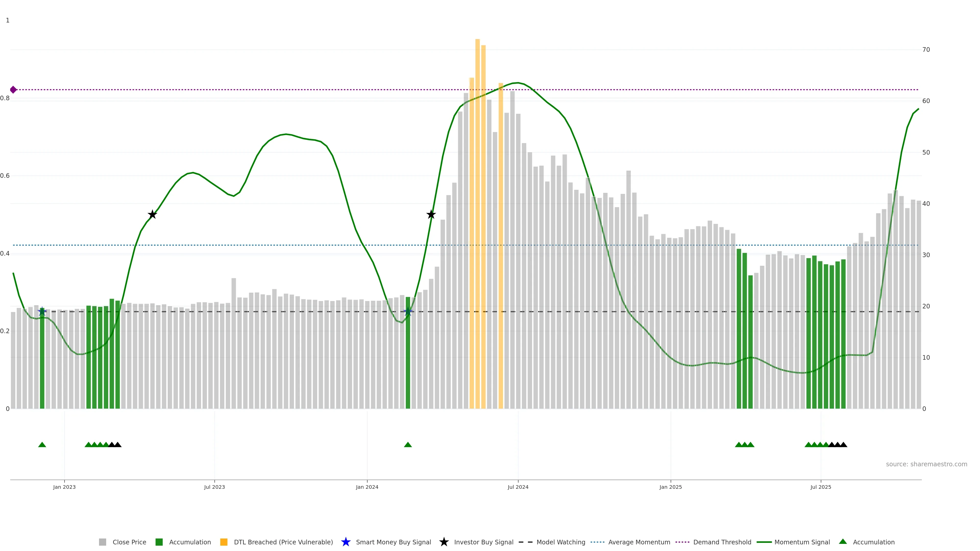The height and width of the screenshot is (551, 980).
Task: Click the first green triangle before Jan 2023
Action: point(42,445)
